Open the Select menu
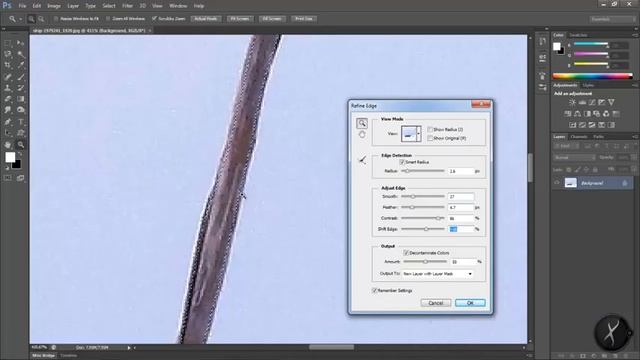The width and height of the screenshot is (640, 360). pos(109,6)
